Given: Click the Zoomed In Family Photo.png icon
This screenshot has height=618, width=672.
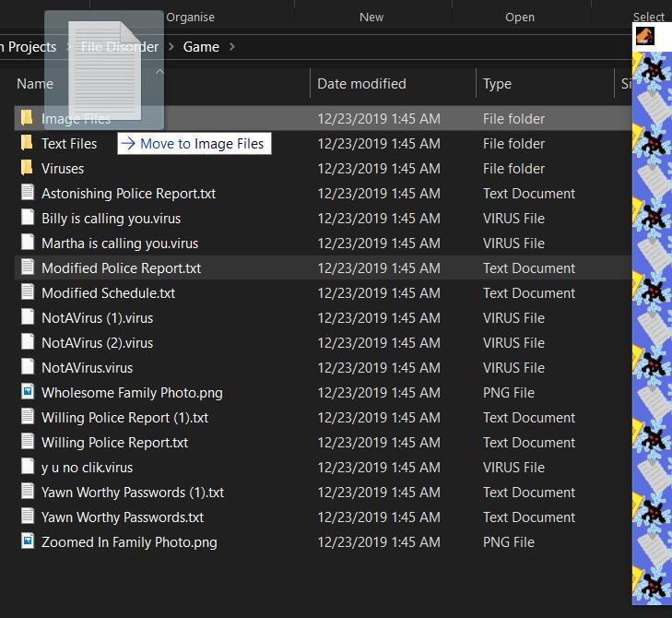Looking at the screenshot, I should pyautogui.click(x=28, y=541).
